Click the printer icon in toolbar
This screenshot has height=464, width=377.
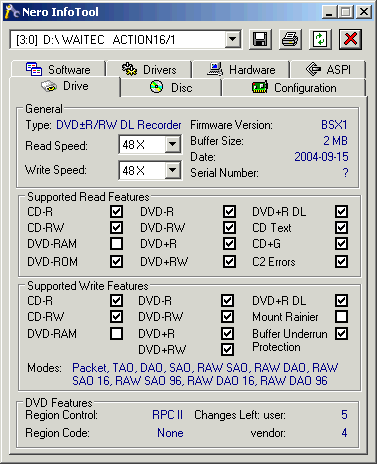[x=290, y=40]
